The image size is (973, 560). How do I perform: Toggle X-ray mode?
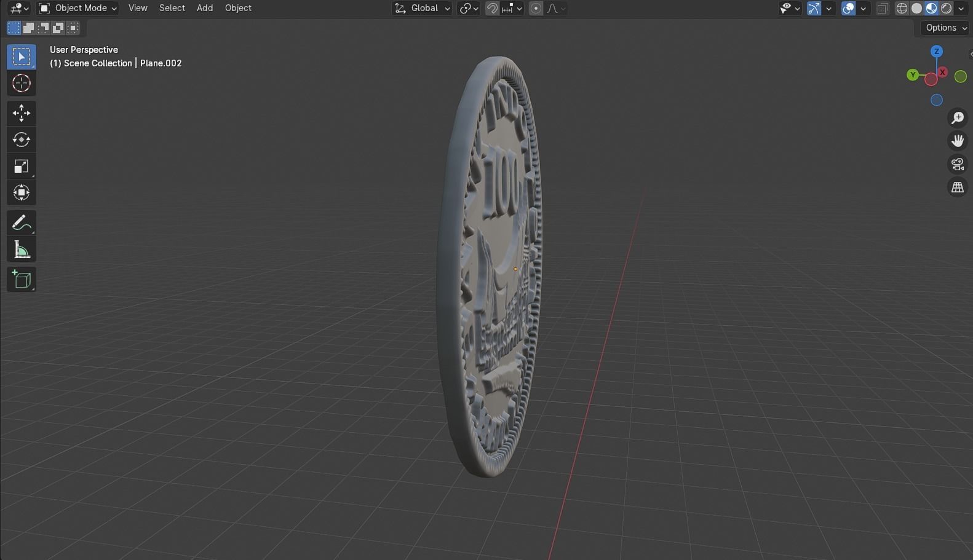coord(883,8)
